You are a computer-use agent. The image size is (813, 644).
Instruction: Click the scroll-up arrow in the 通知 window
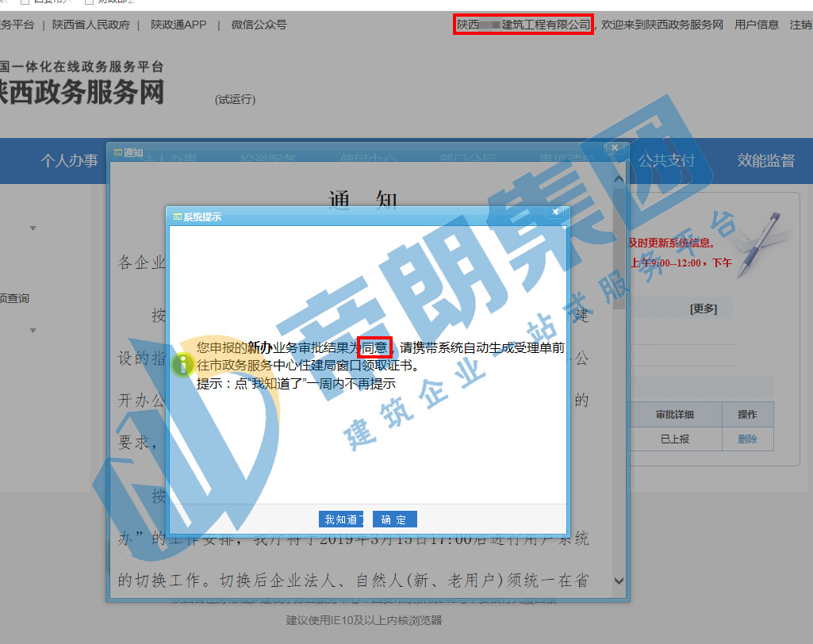point(619,179)
